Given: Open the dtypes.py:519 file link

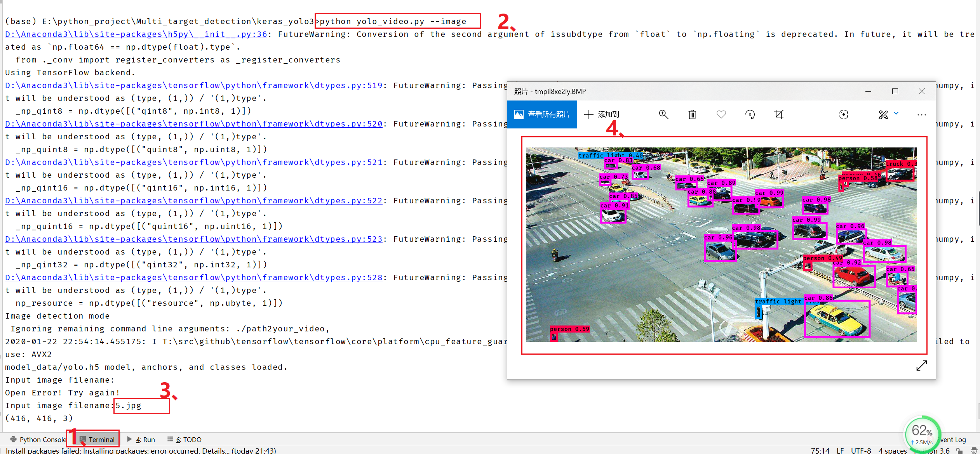Looking at the screenshot, I should tap(194, 85).
